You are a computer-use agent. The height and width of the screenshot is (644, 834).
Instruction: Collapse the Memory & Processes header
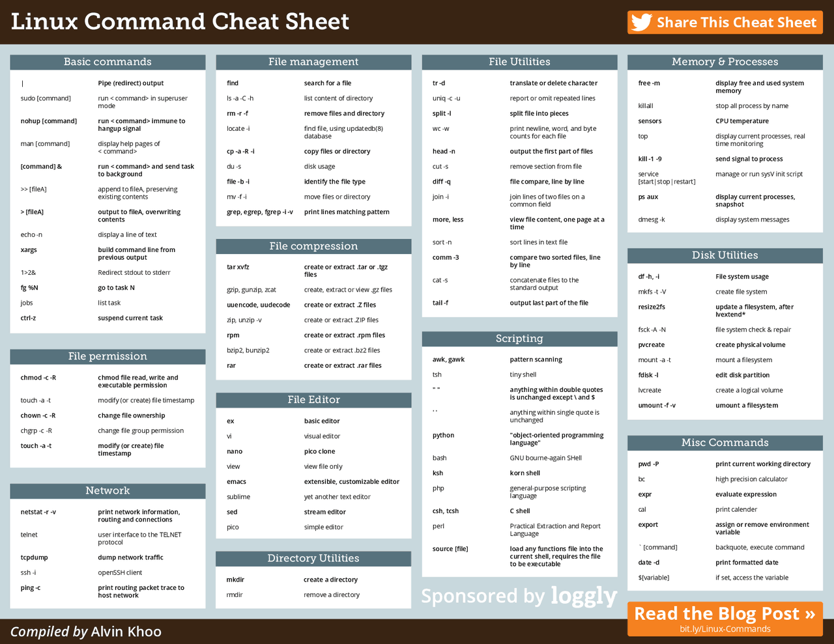(725, 61)
